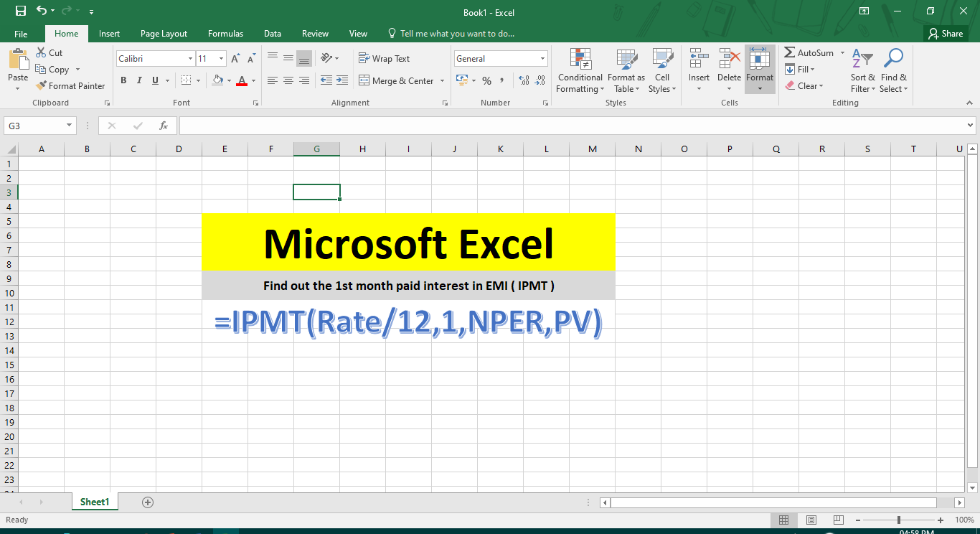Open Format as Table gallery
This screenshot has height=534, width=980.
(x=626, y=70)
